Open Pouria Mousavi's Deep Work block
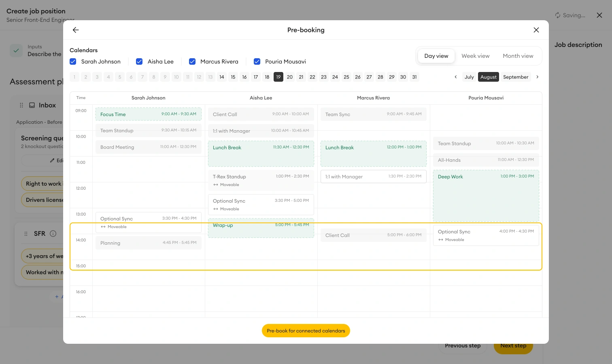The width and height of the screenshot is (612, 364). pos(486,196)
